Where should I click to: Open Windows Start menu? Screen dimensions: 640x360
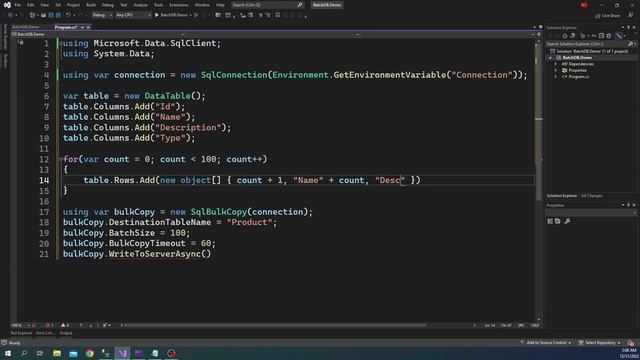click(x=8, y=353)
